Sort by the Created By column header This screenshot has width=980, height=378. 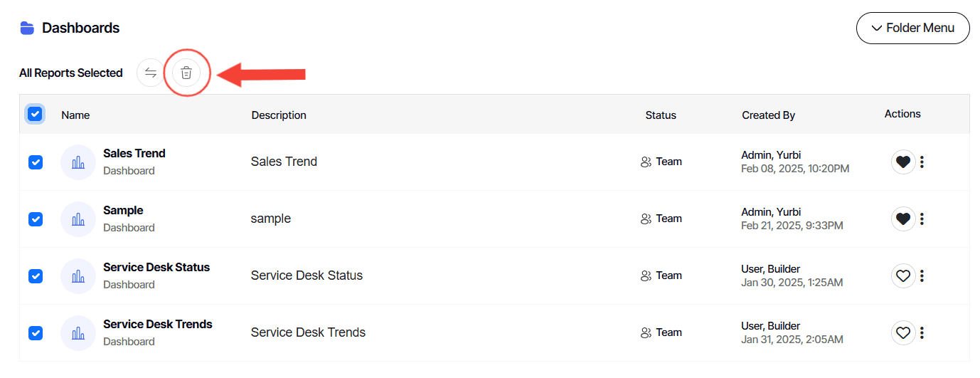(768, 115)
